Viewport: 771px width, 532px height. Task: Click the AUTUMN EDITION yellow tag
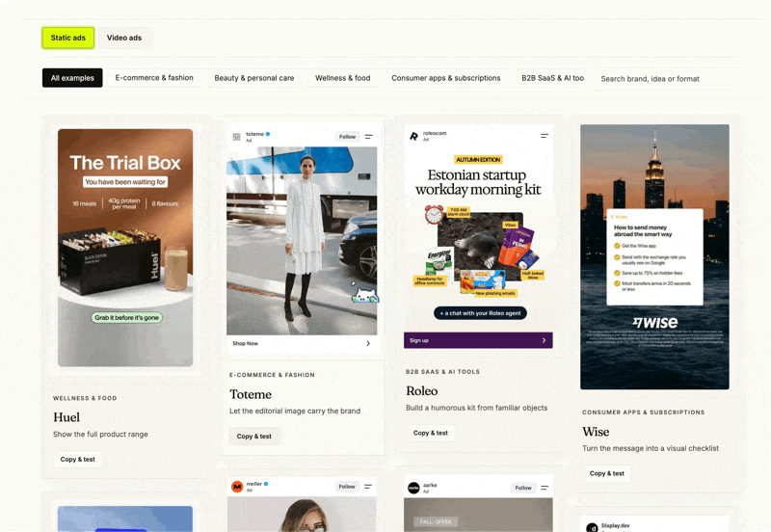(478, 160)
